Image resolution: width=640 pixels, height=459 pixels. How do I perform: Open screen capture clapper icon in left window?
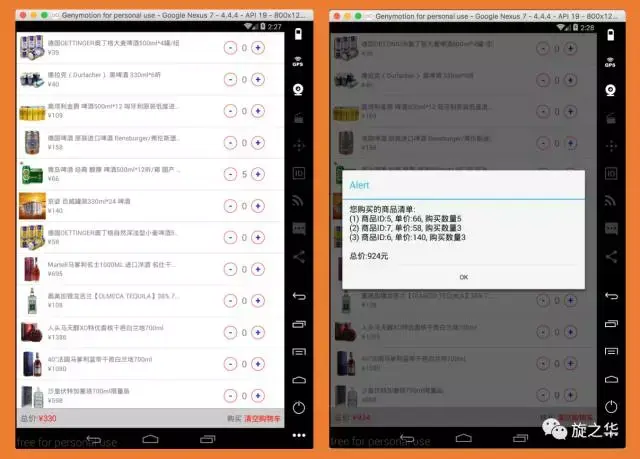298,118
